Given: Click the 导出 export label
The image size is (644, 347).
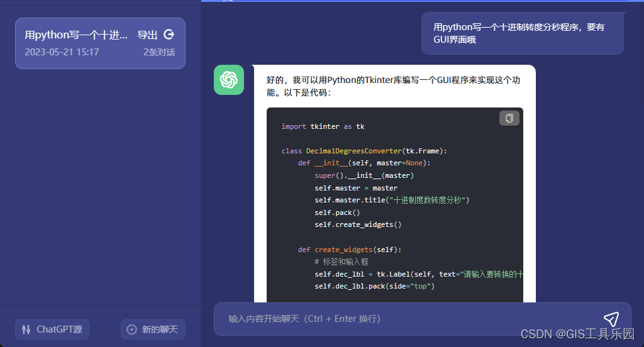Looking at the screenshot, I should (147, 35).
